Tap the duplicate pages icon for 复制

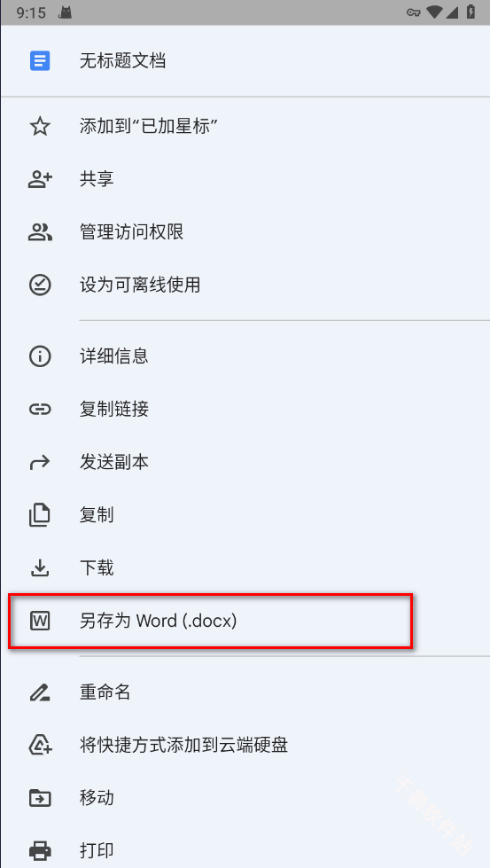(40, 515)
